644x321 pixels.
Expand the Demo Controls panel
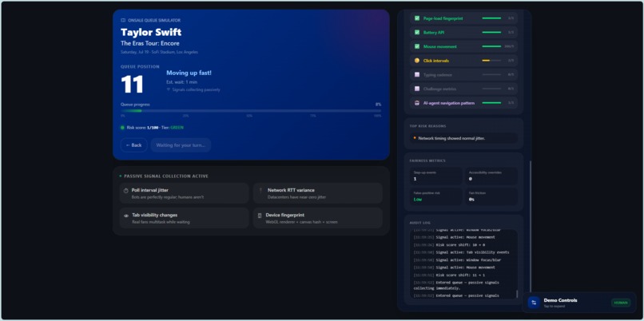point(578,303)
